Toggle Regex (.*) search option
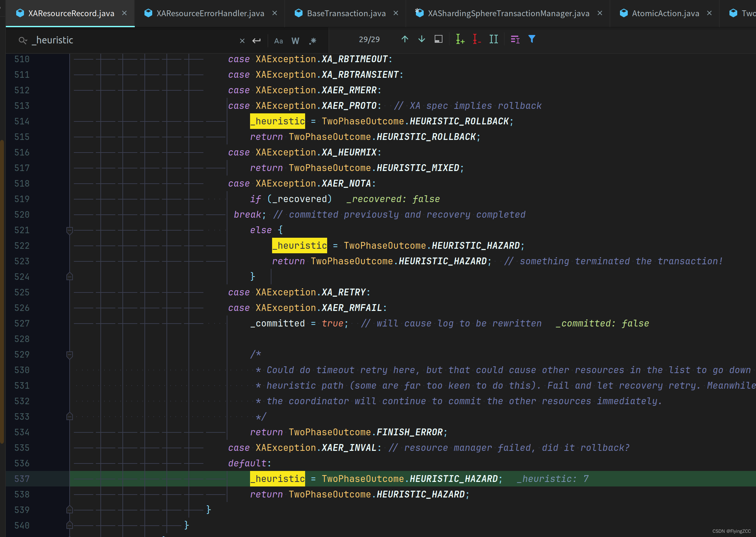The image size is (756, 537). pyautogui.click(x=313, y=41)
